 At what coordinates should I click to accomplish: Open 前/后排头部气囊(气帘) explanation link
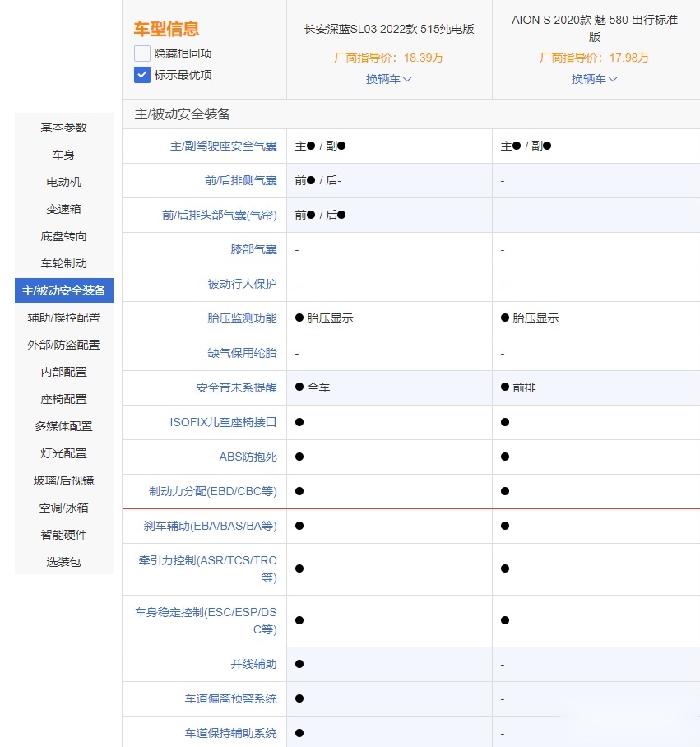click(x=220, y=215)
